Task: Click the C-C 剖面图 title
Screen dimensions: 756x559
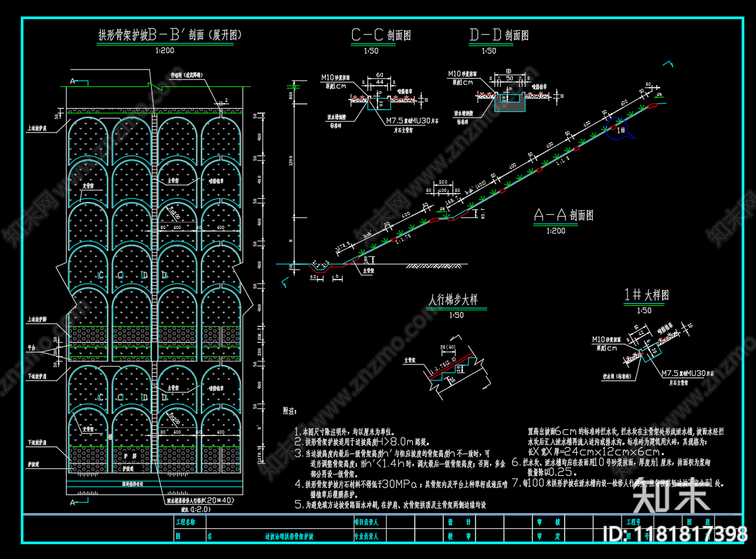Action: (x=380, y=35)
